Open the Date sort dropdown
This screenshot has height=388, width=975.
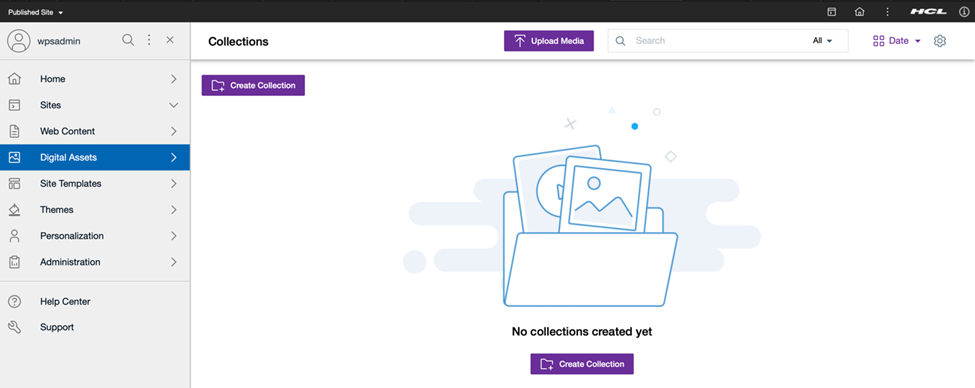point(905,40)
